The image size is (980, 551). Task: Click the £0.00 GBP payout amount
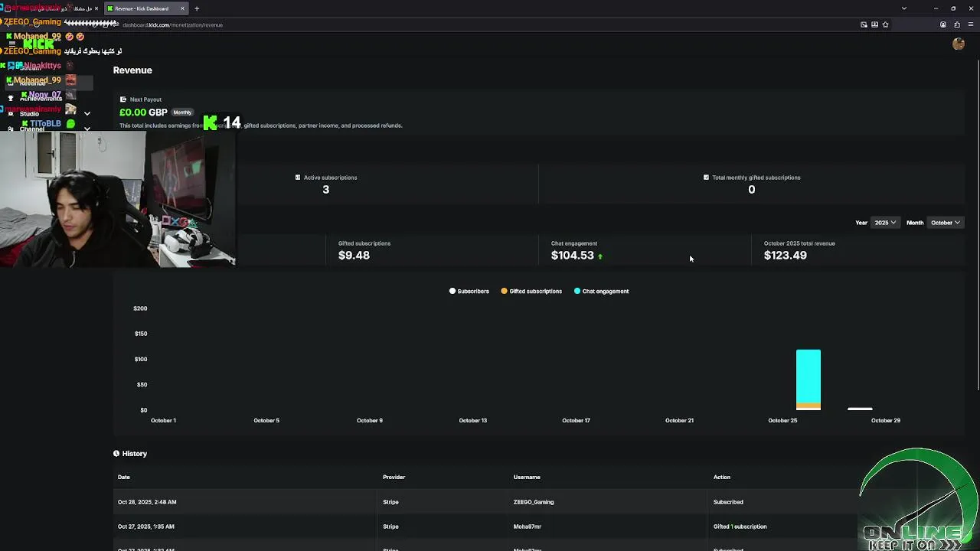click(143, 112)
